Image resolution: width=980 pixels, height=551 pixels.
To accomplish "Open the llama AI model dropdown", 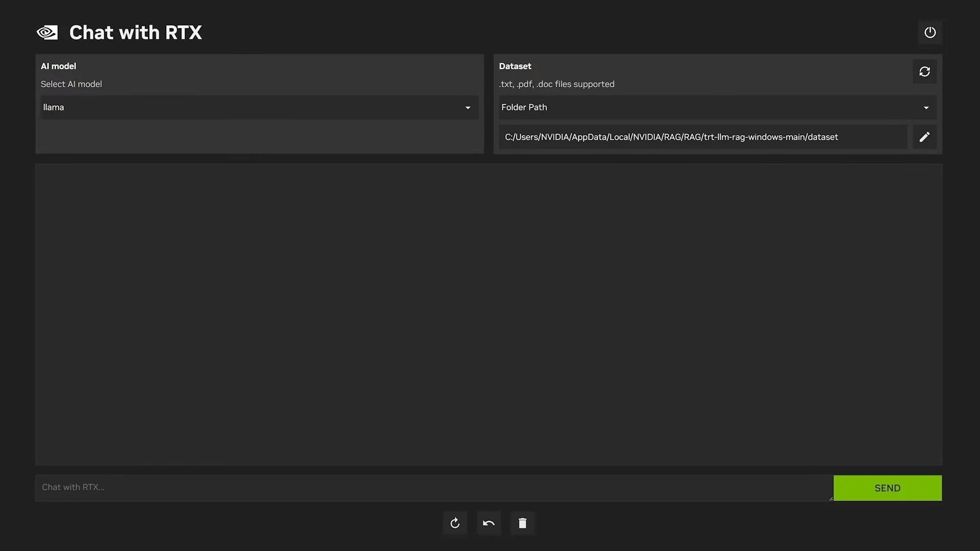I will coord(259,107).
